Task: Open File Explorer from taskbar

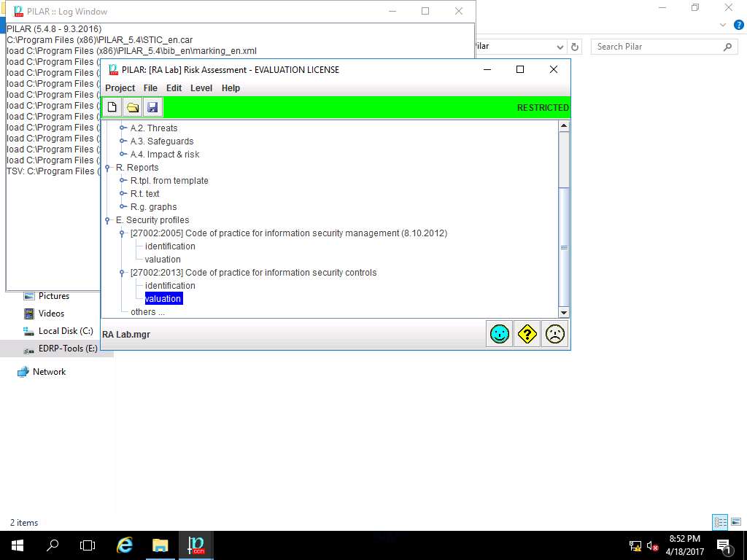Action: pos(160,545)
